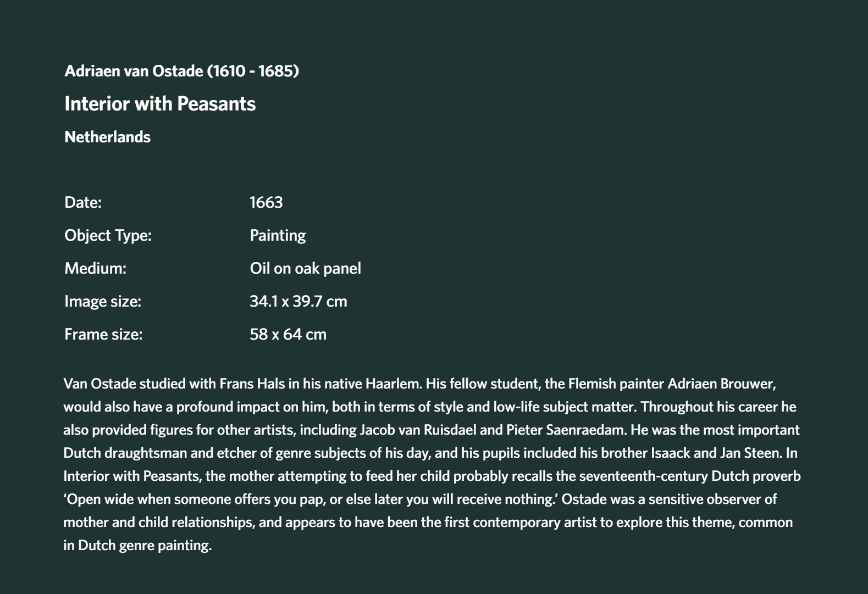
Task: Click the Date label
Action: (83, 202)
